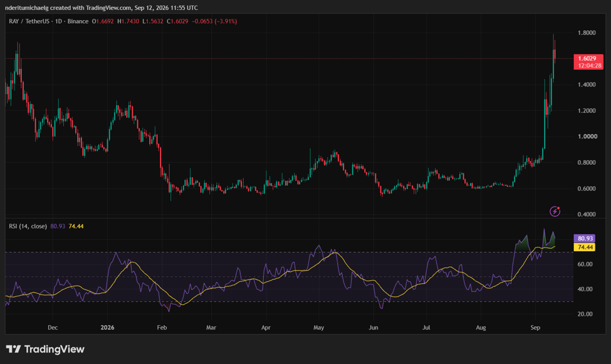The image size is (611, 364).
Task: Click the RAY / TetherUS symbol title
Action: pos(29,21)
